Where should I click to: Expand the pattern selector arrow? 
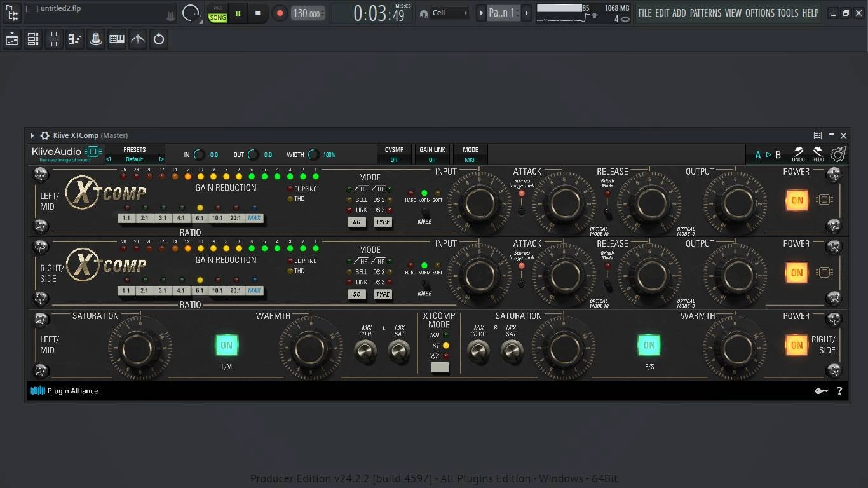[x=481, y=13]
